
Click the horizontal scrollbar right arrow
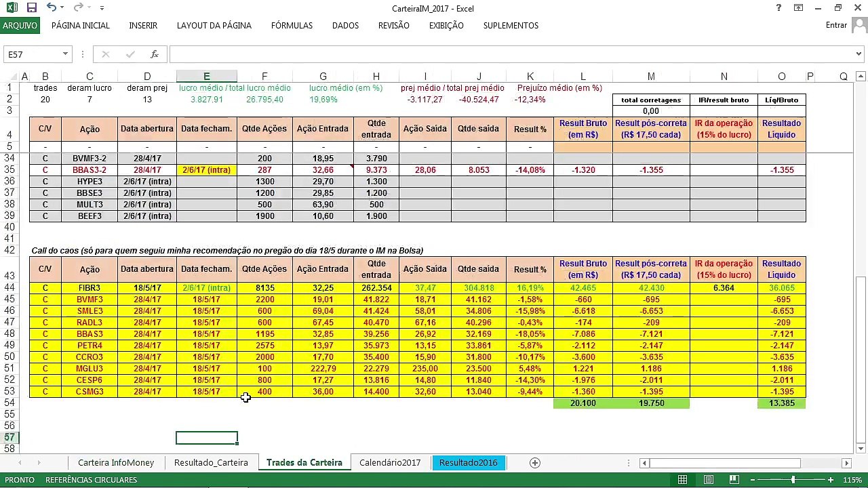point(846,463)
